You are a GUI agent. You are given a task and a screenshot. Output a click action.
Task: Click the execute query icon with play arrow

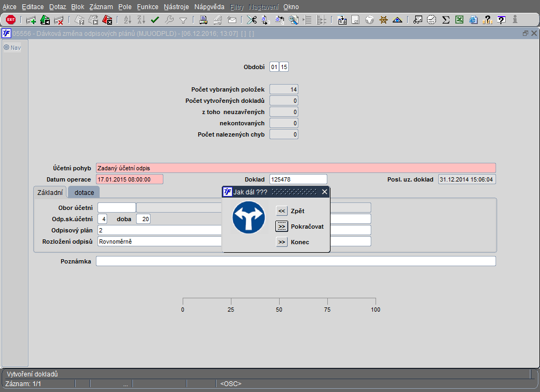[93, 20]
